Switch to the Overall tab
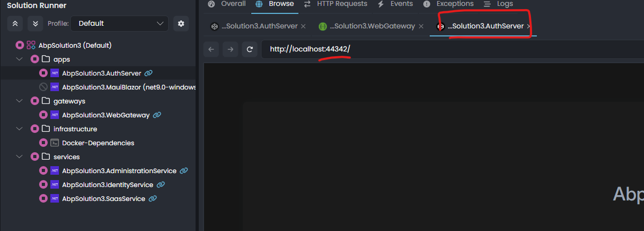The image size is (644, 231). (x=227, y=4)
